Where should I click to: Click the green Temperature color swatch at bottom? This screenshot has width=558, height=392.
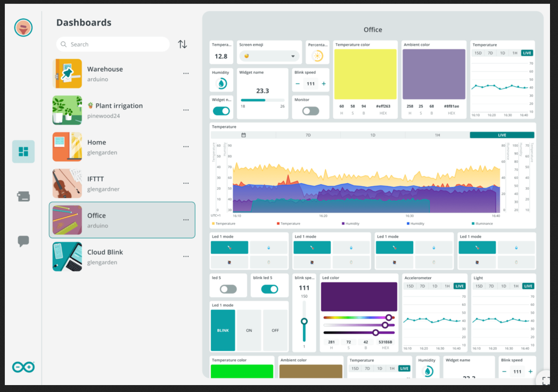pos(242,371)
